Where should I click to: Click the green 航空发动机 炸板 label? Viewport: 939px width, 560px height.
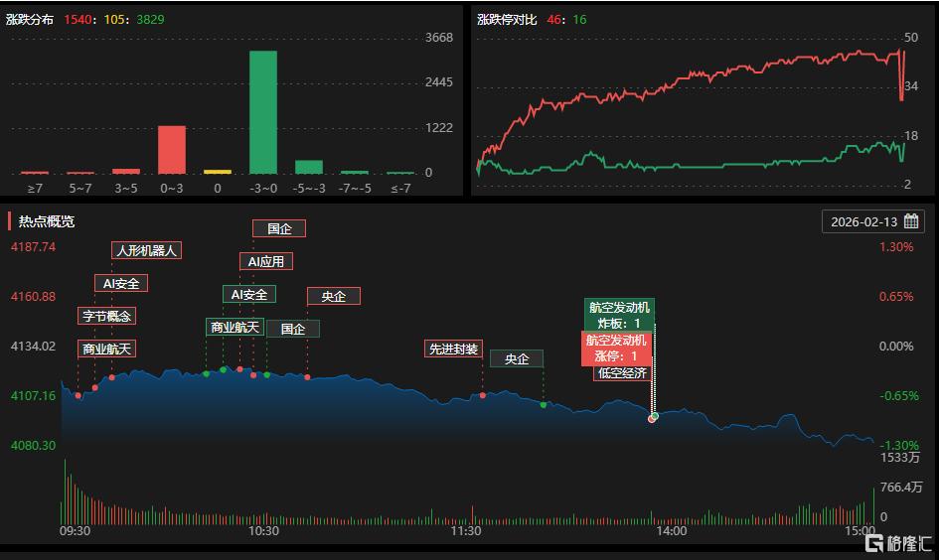tap(619, 315)
